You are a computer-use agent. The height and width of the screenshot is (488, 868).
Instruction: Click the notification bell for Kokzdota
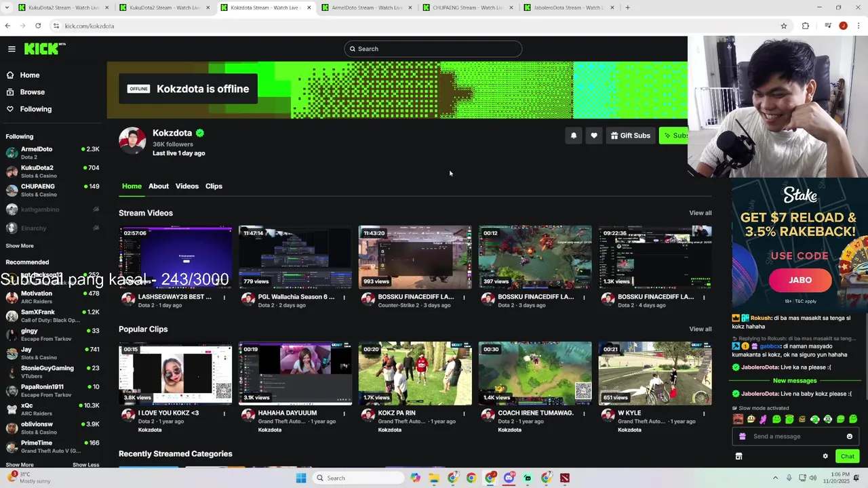point(574,136)
